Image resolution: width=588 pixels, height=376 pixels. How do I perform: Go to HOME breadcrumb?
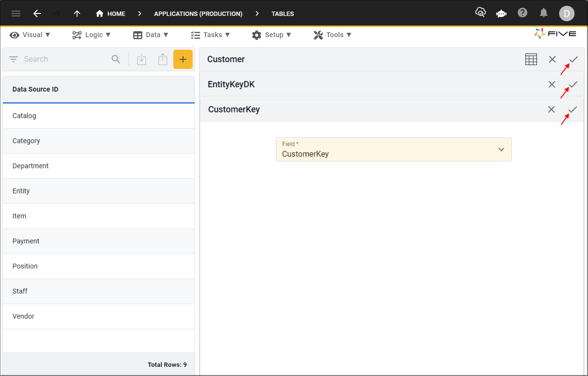click(x=110, y=13)
